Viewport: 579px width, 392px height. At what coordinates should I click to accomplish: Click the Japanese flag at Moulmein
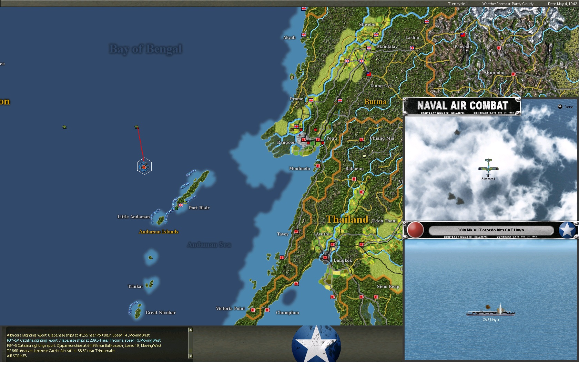pyautogui.click(x=318, y=166)
